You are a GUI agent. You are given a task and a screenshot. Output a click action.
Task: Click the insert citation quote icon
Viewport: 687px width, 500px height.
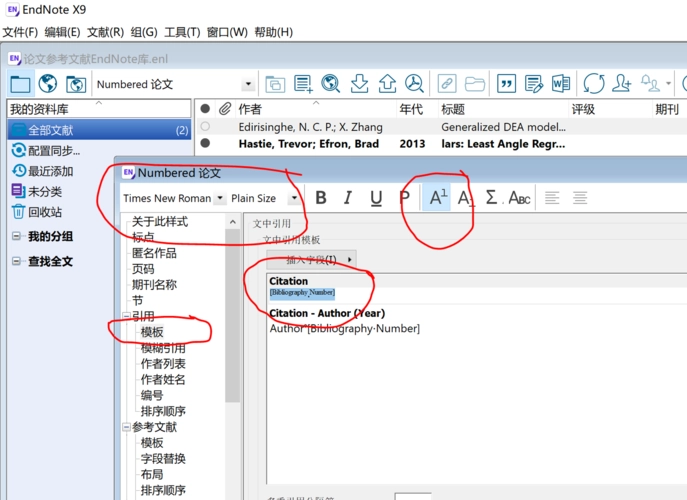tap(506, 84)
